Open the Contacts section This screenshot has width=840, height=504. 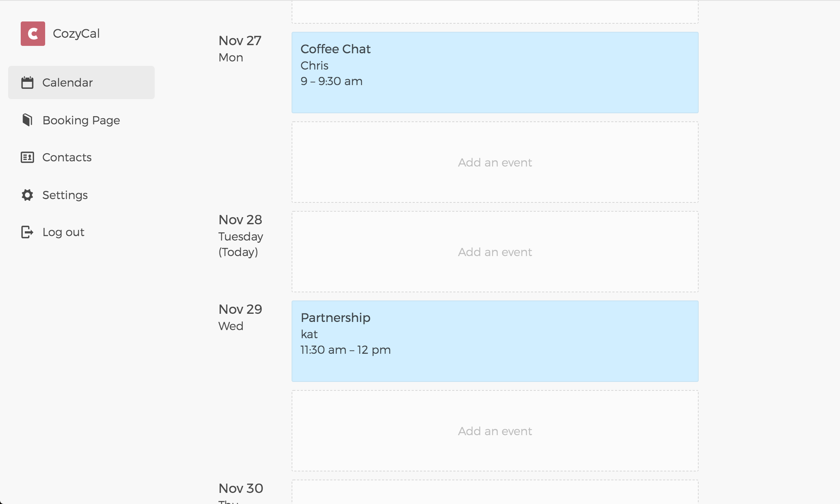67,157
